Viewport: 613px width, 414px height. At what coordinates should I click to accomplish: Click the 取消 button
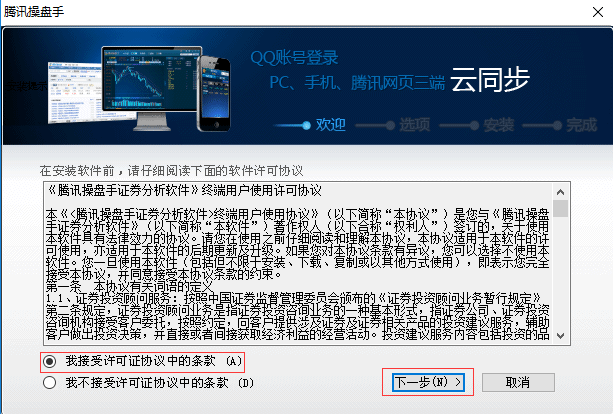[518, 382]
